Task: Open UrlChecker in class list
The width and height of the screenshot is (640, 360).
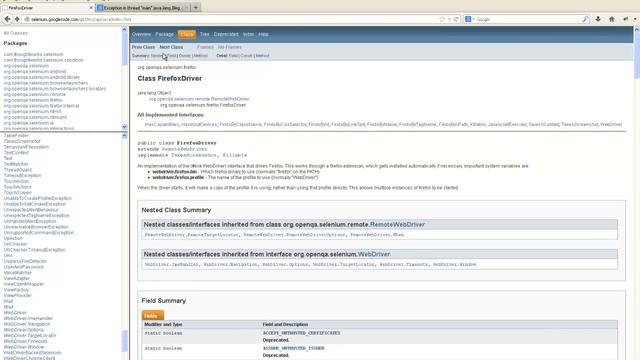Action: point(16,244)
